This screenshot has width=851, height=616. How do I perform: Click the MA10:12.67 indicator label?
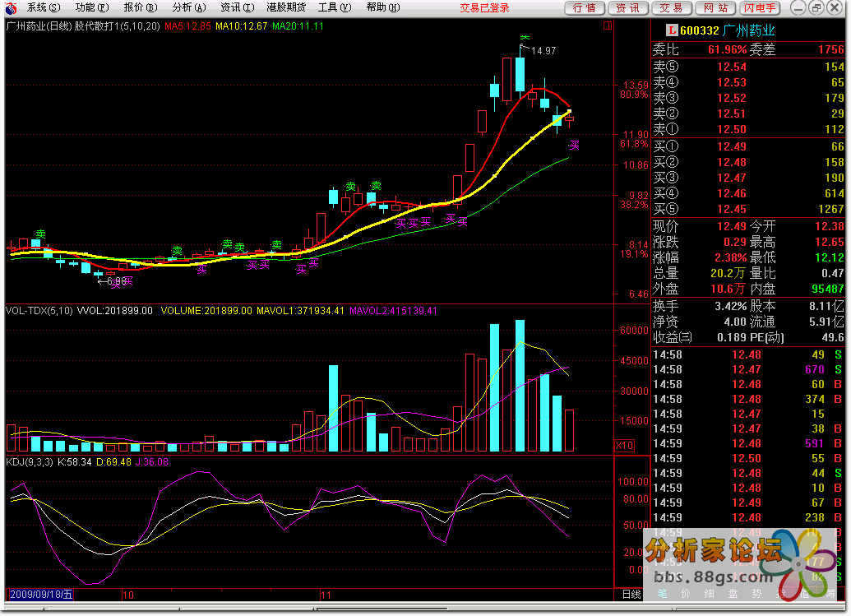(241, 26)
